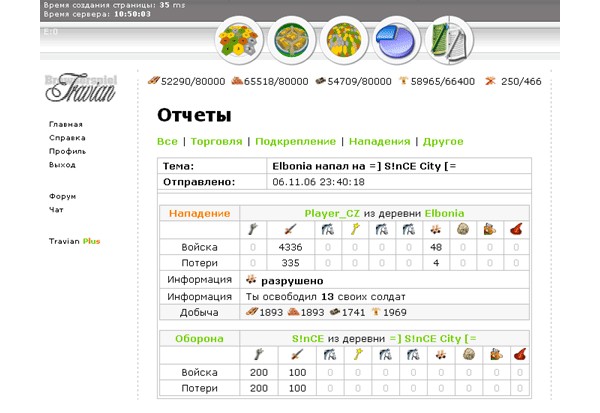This screenshot has height=413, width=600.
Task: Click the iron resource icon near 54709/80000
Action: tap(321, 81)
